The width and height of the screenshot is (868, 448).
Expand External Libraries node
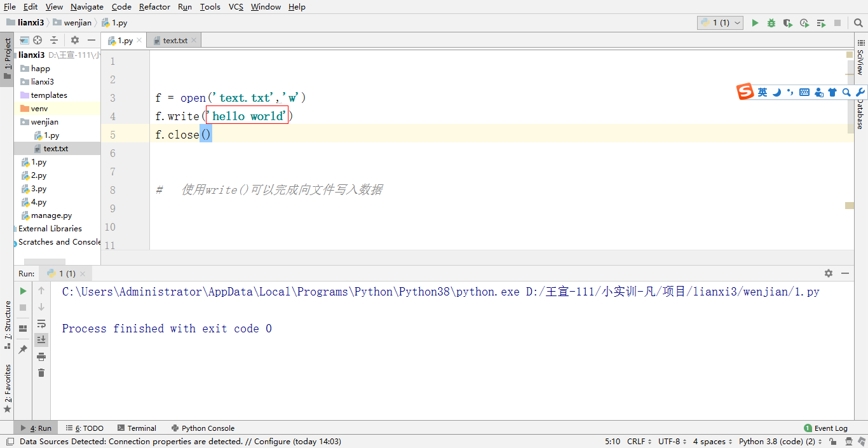50,229
